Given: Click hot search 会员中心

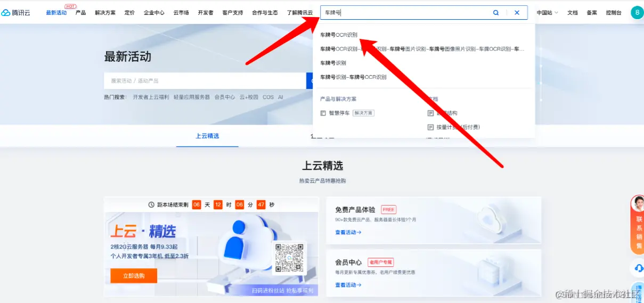Looking at the screenshot, I should point(225,97).
